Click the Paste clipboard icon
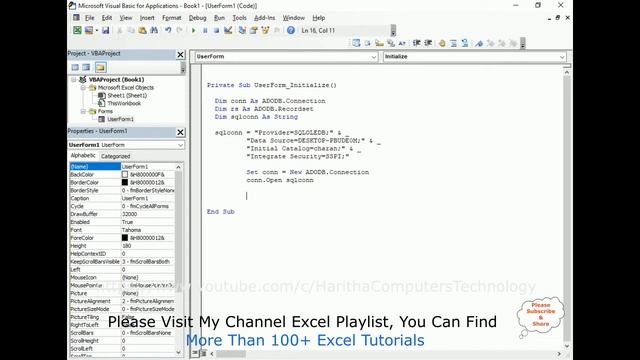The height and width of the screenshot is (360, 640). pos(142,30)
